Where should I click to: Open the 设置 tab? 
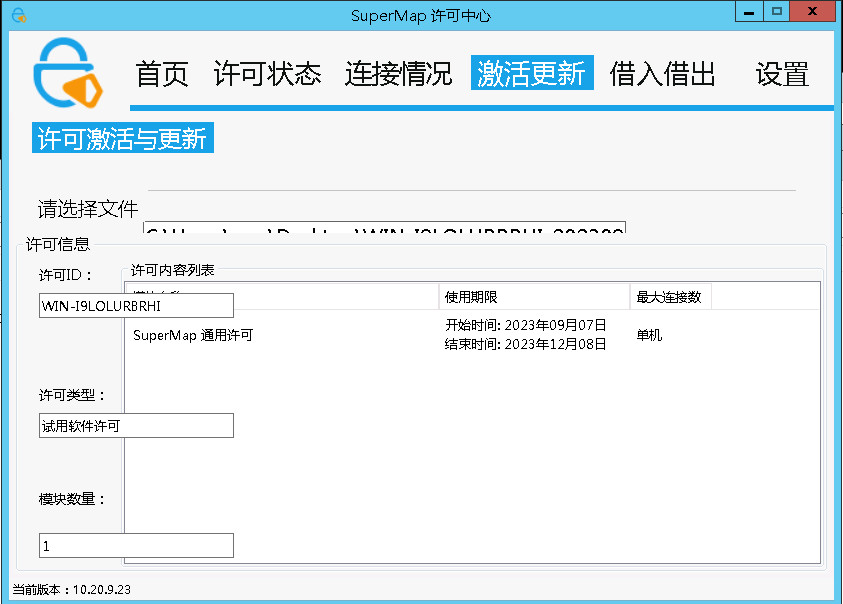pos(782,74)
